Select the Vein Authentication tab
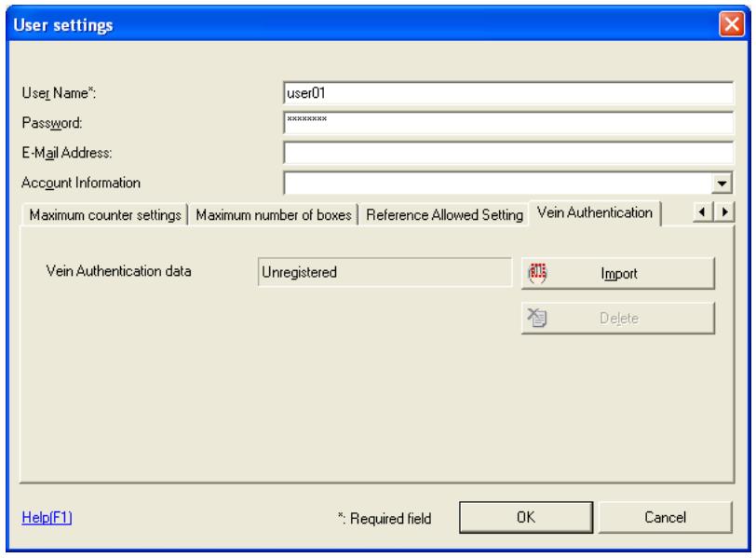Screen dimensions: 756x558 coord(595,212)
